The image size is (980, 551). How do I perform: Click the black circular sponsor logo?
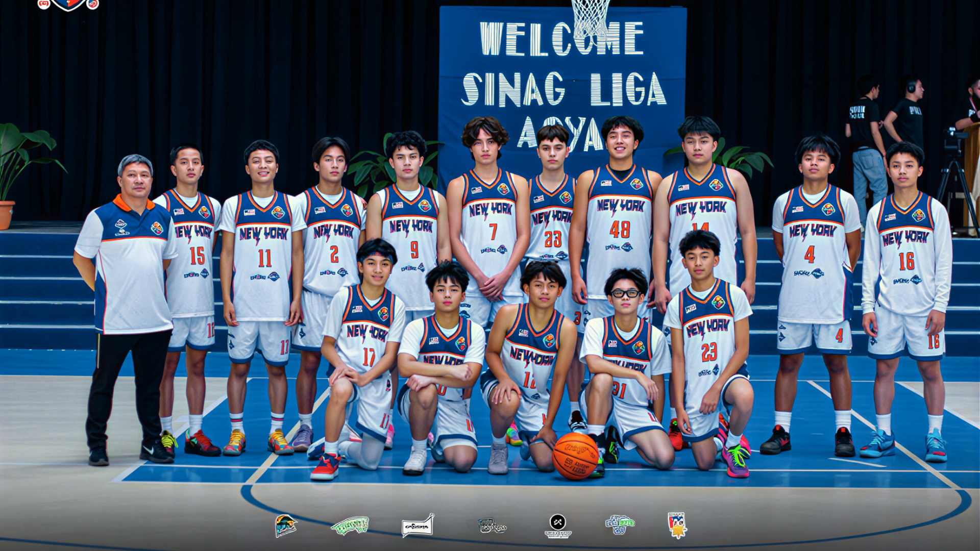point(557,525)
